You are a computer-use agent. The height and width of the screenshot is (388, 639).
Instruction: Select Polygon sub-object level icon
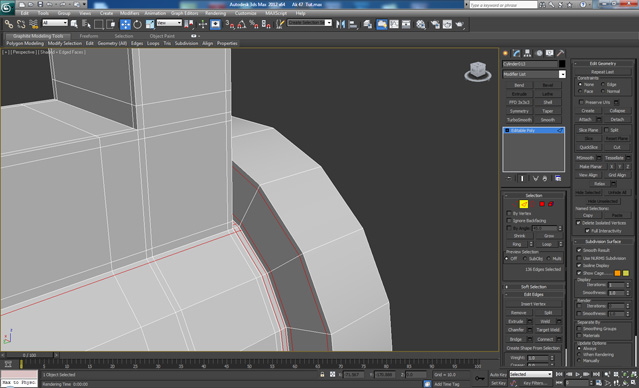pos(542,204)
